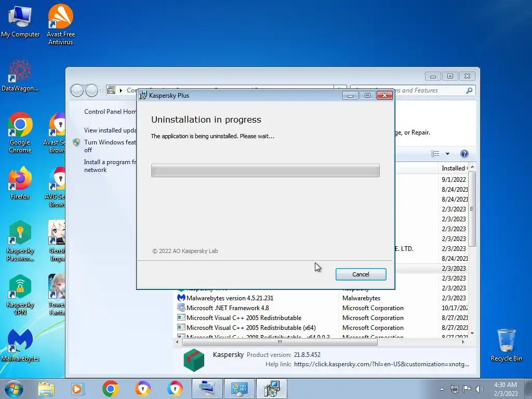
Task: Cancel the Kaspersky Plus uninstallation
Action: (x=361, y=274)
